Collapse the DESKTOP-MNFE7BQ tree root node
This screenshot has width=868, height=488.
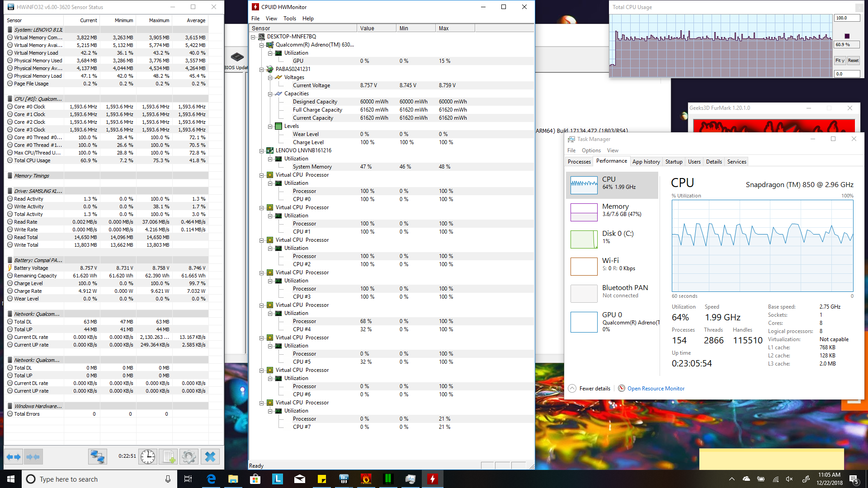pyautogui.click(x=253, y=37)
